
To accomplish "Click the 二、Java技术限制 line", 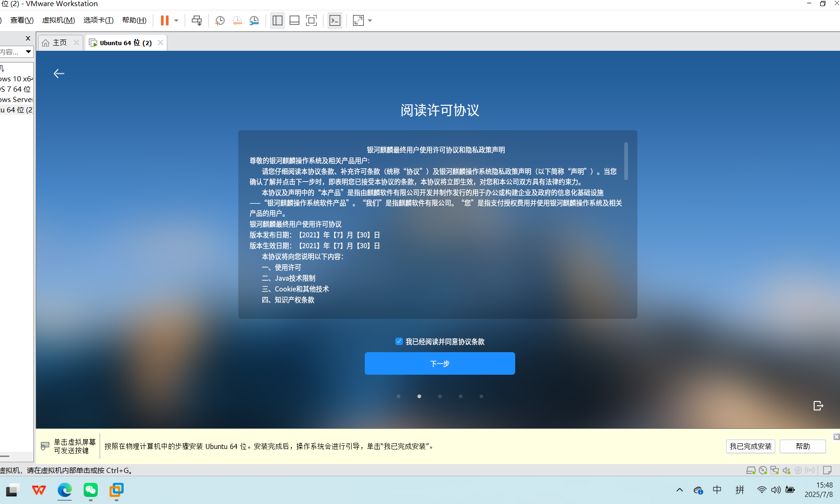I will (289, 278).
